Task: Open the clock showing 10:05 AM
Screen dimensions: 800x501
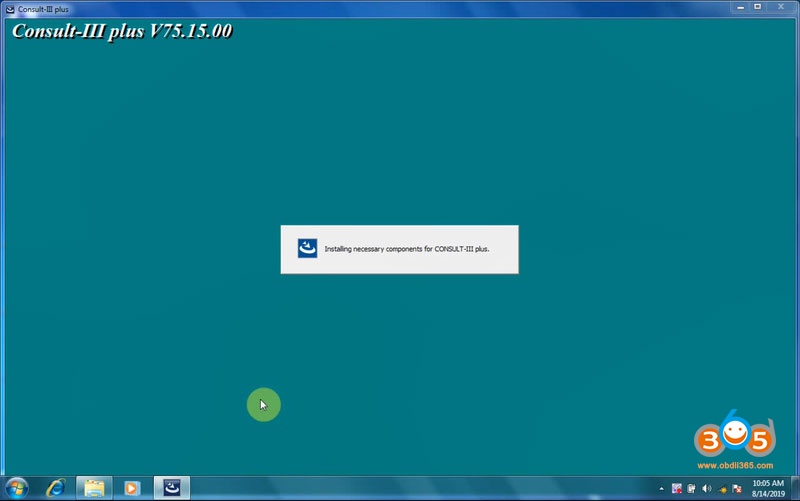Action: pyautogui.click(x=768, y=488)
